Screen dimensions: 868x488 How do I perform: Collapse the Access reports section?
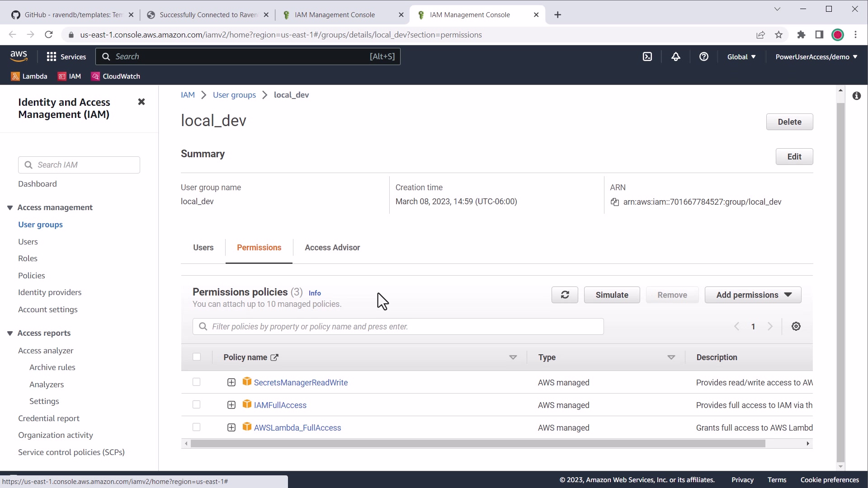tap(9, 333)
